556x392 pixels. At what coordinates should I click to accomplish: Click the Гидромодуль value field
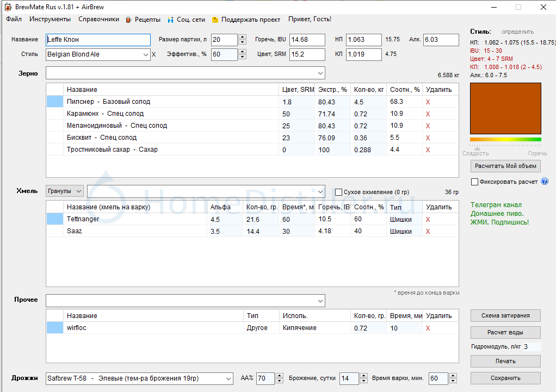coord(532,347)
